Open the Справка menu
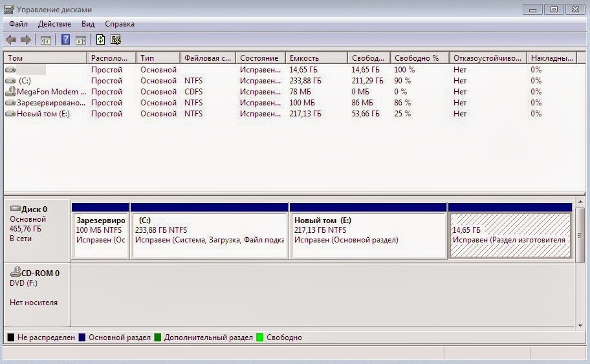The height and width of the screenshot is (364, 590). pyautogui.click(x=120, y=24)
